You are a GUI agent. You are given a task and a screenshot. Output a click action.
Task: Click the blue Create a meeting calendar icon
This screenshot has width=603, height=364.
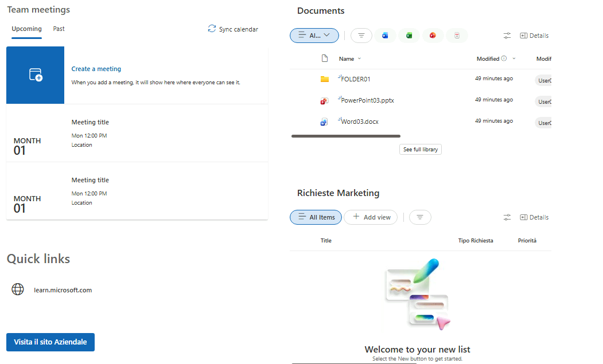(36, 75)
